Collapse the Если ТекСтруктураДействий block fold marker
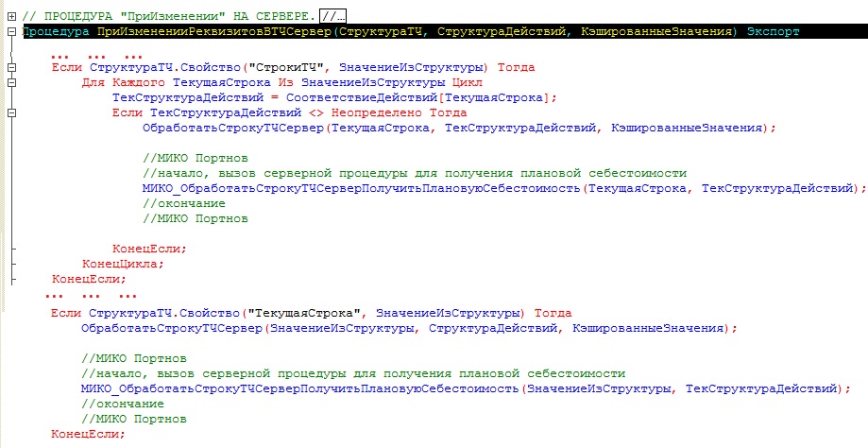The height and width of the screenshot is (448, 868). (x=11, y=113)
